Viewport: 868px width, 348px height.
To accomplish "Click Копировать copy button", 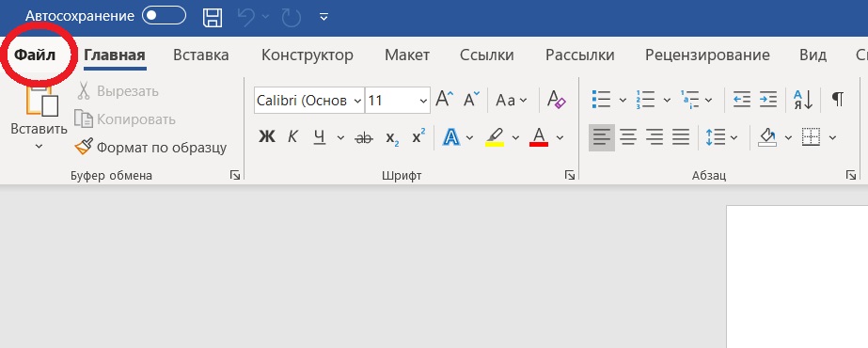I will click(x=125, y=119).
